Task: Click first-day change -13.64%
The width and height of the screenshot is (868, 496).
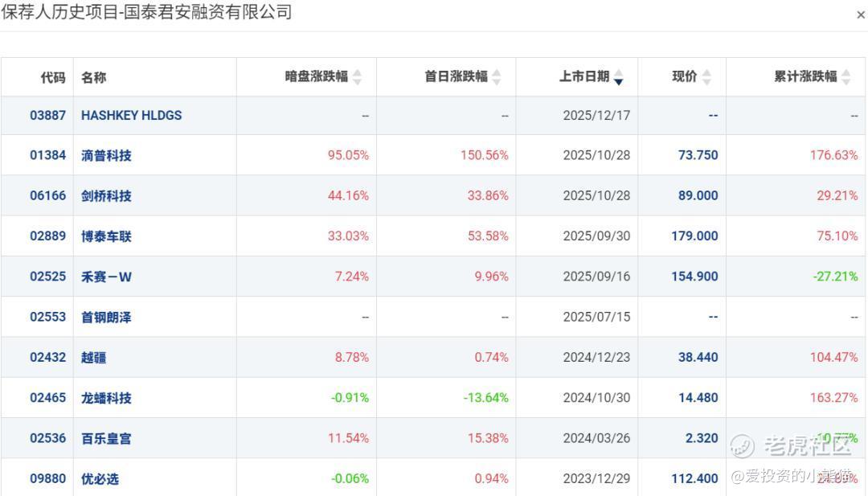Action: [486, 397]
